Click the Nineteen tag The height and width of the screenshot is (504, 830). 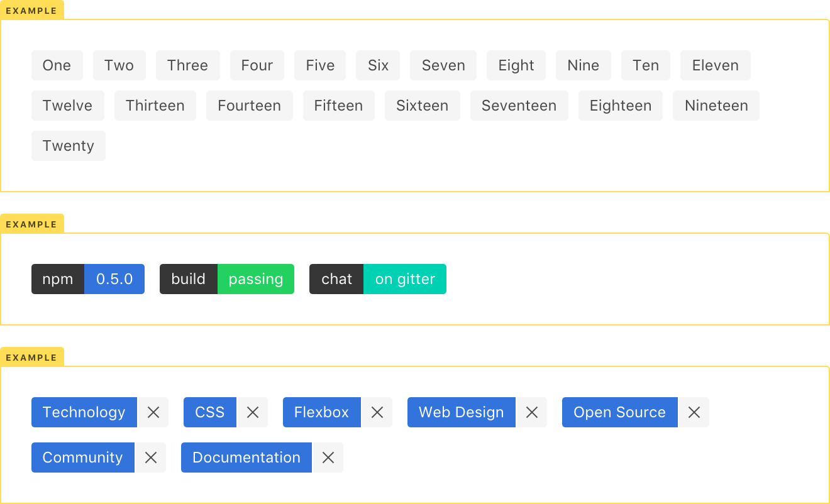[x=716, y=106]
